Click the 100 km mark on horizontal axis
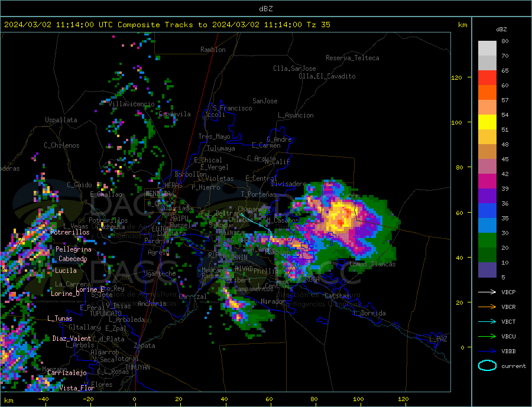This screenshot has height=407, width=532. [358, 399]
